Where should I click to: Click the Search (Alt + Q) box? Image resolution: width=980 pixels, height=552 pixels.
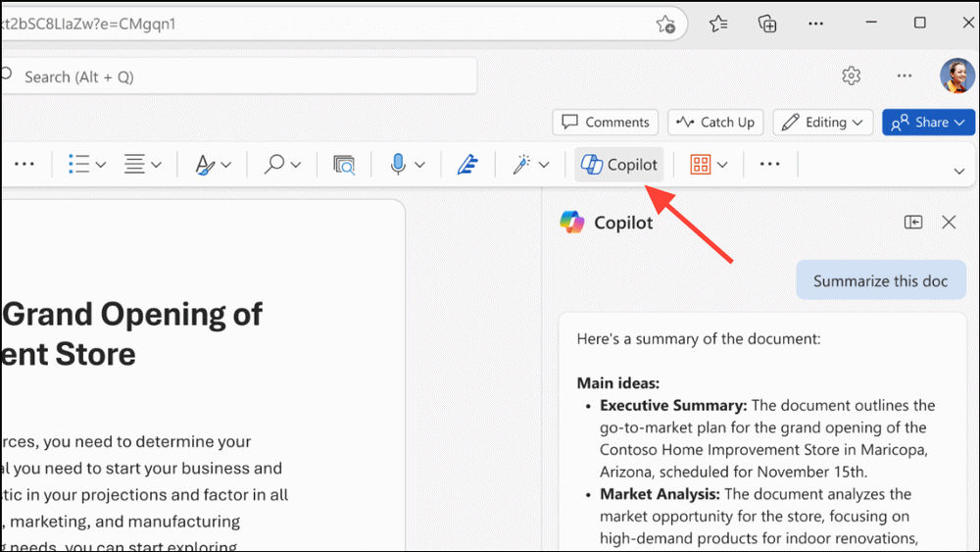(239, 76)
